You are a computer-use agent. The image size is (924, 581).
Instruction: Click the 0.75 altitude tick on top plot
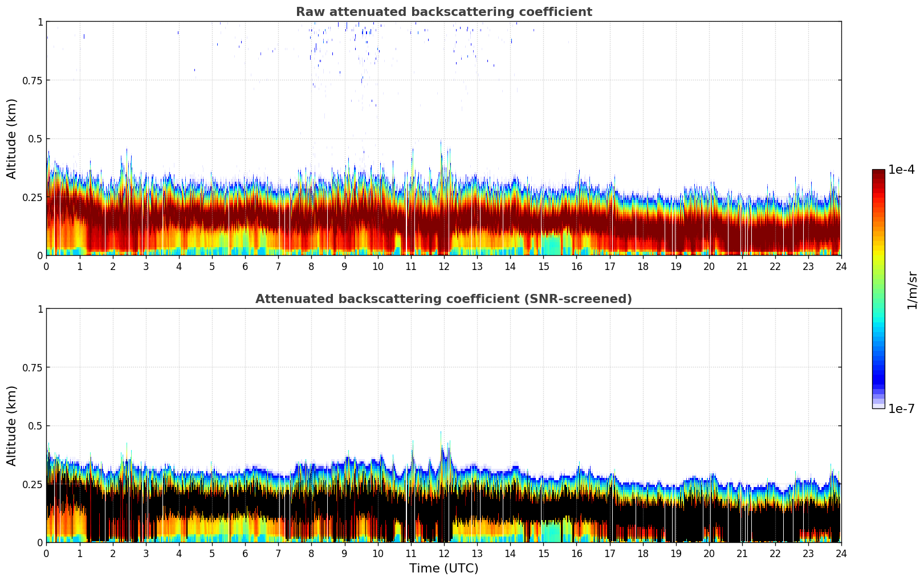point(32,80)
